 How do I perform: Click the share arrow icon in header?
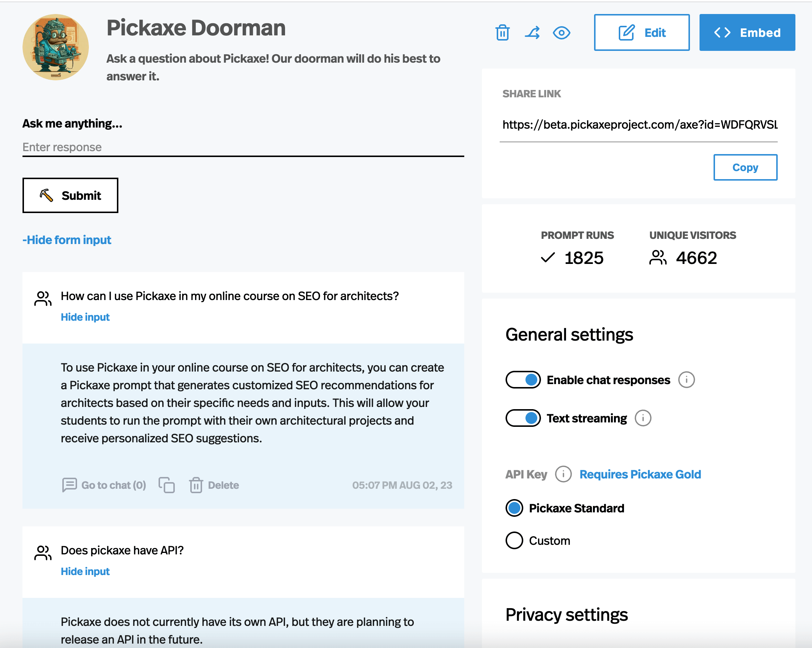(532, 33)
